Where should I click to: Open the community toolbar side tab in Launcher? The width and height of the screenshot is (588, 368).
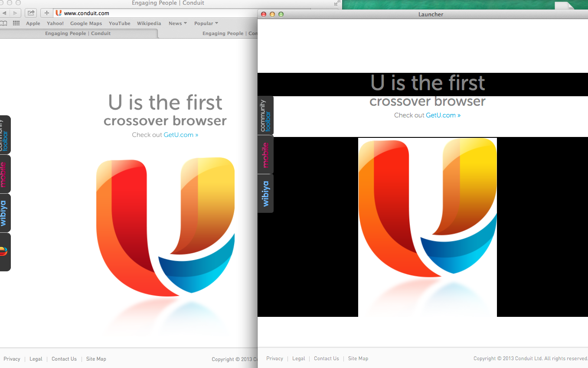click(x=265, y=115)
